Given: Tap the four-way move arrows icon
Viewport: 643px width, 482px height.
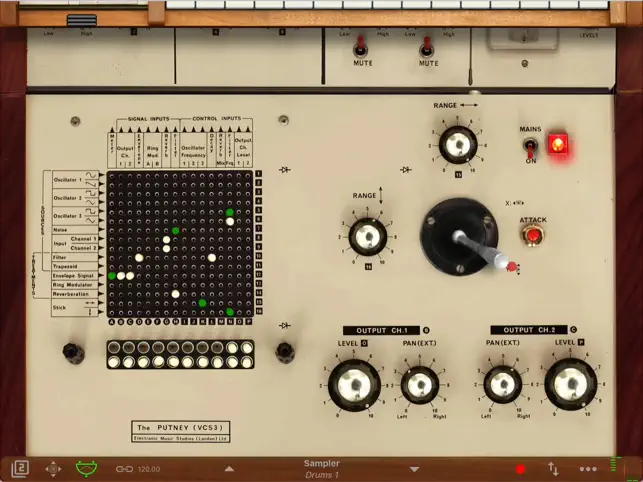Looking at the screenshot, I should [53, 469].
